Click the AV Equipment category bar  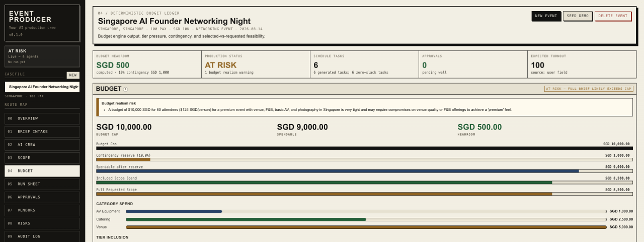(366, 212)
